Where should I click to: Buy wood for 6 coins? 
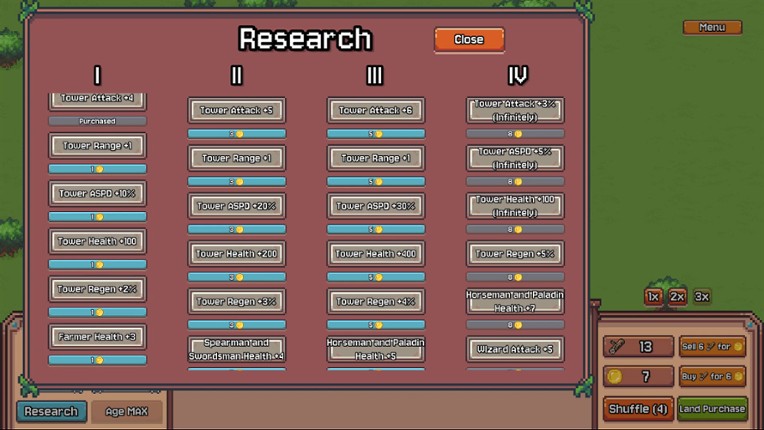click(712, 376)
